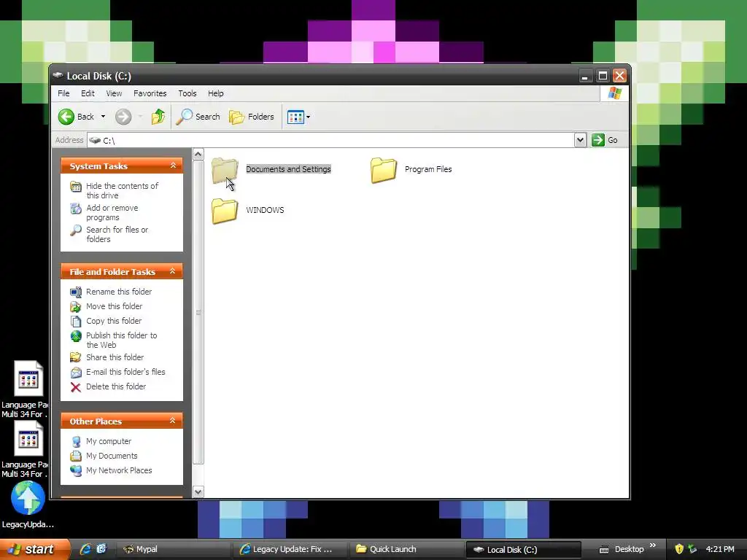Viewport: 747px width, 560px height.
Task: Click the WINDOWS folder label
Action: click(265, 210)
